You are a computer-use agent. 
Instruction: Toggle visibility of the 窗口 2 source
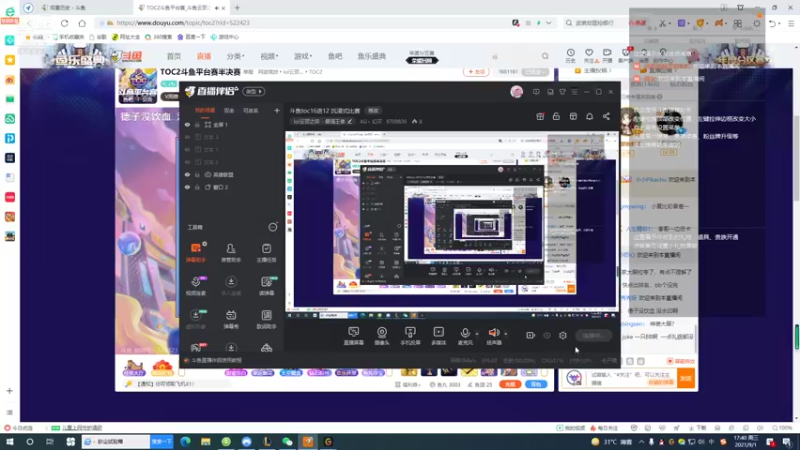[x=187, y=187]
